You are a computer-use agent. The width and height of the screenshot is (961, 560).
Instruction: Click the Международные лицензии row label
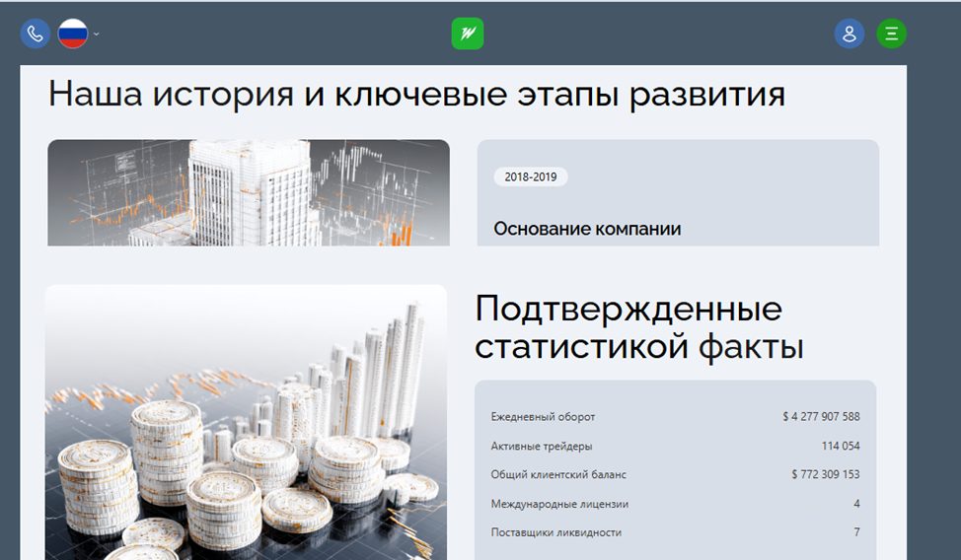[559, 504]
